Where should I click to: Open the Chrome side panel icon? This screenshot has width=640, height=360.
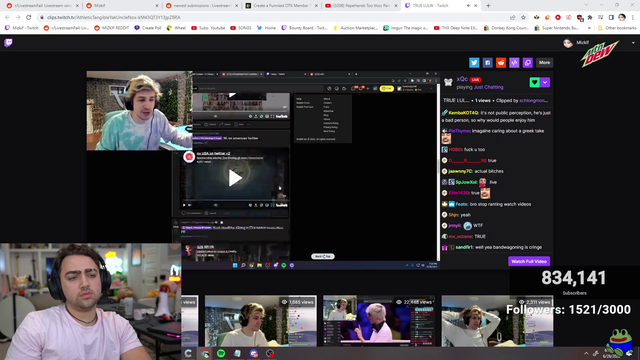click(x=611, y=18)
